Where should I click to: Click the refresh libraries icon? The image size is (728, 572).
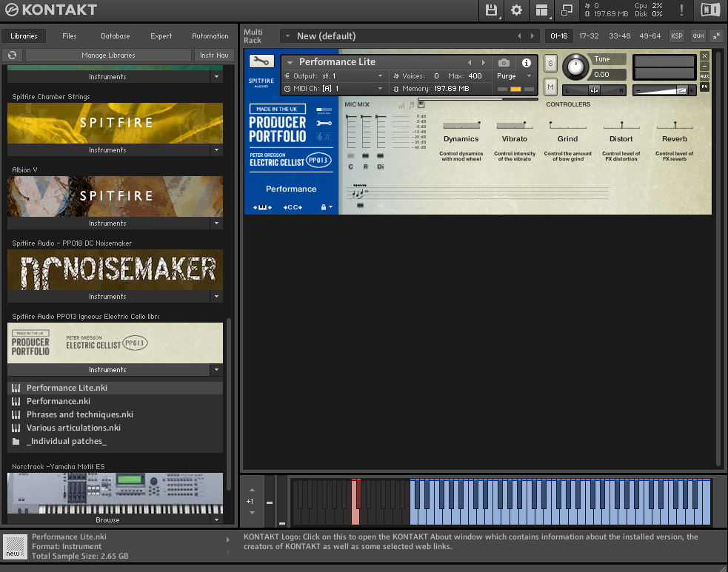click(x=12, y=55)
